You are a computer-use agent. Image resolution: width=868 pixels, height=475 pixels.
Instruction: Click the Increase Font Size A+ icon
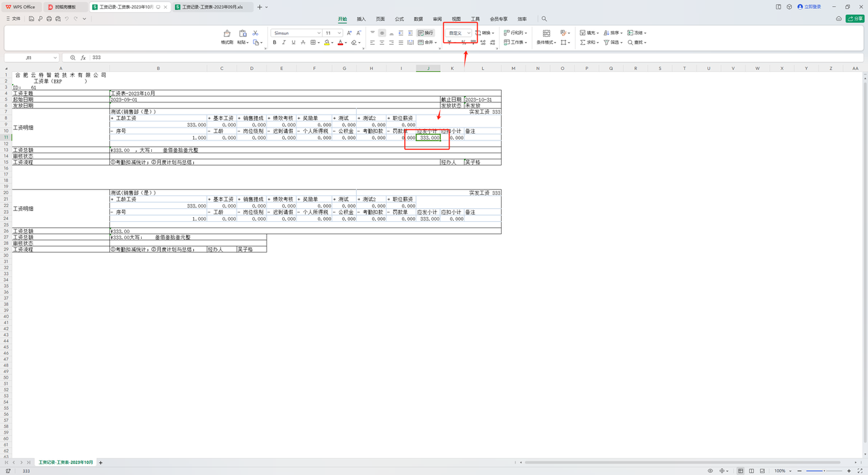point(349,33)
